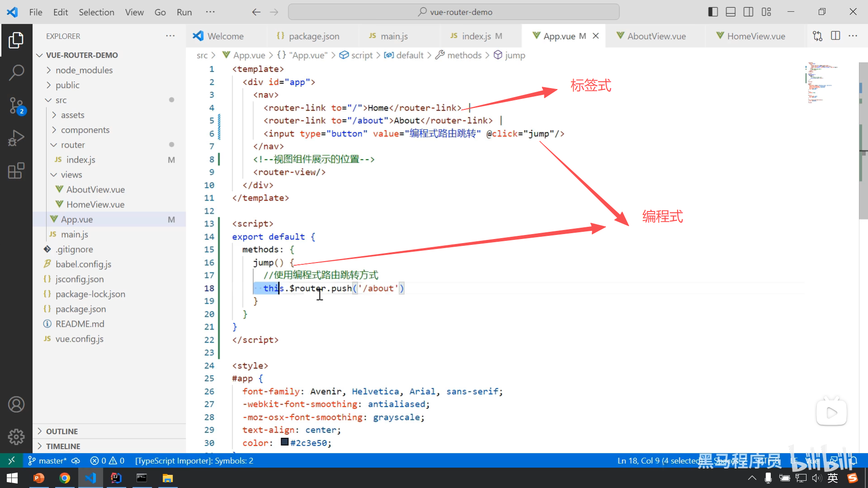The image size is (868, 488).
Task: Click the master branch status button
Action: click(48, 460)
